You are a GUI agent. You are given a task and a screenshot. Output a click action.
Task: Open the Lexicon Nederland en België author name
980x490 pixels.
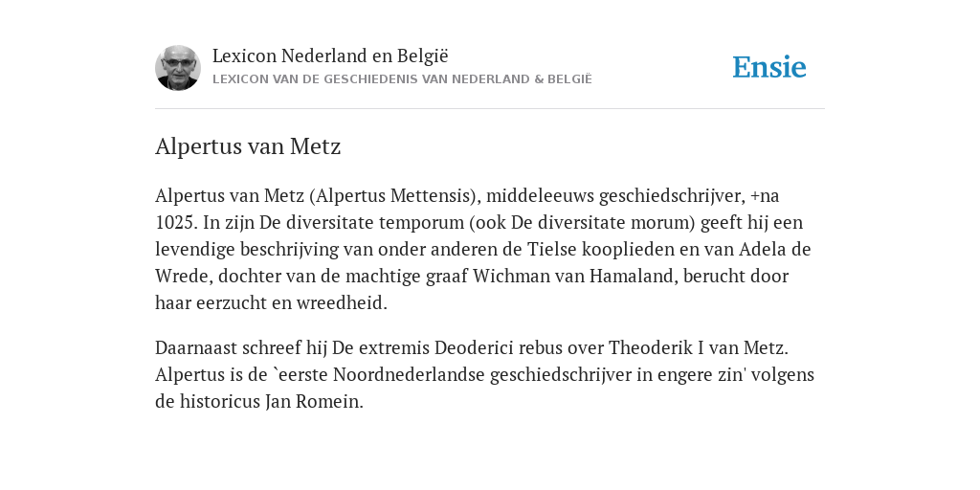click(330, 56)
